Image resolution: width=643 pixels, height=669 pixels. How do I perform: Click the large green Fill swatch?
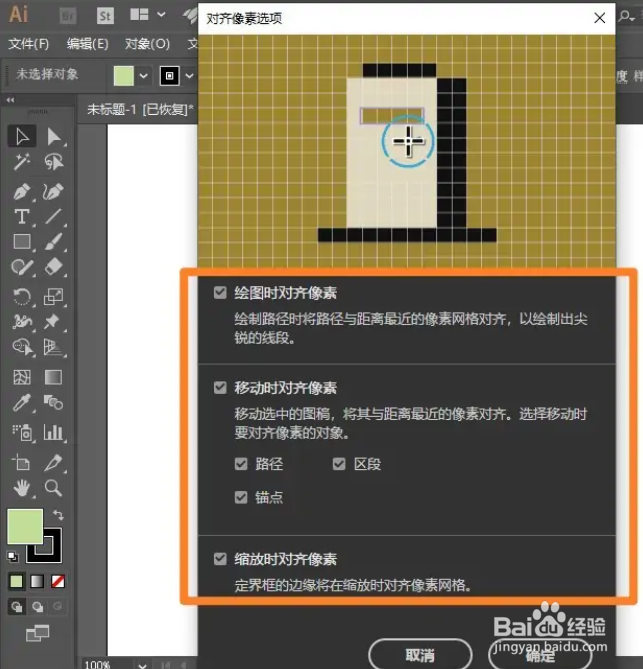(x=25, y=526)
